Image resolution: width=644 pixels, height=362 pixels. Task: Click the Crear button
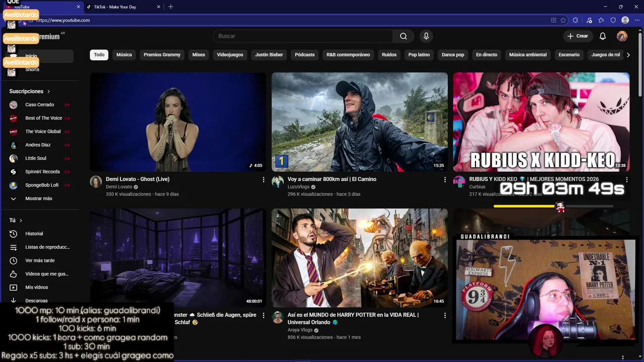coord(578,36)
